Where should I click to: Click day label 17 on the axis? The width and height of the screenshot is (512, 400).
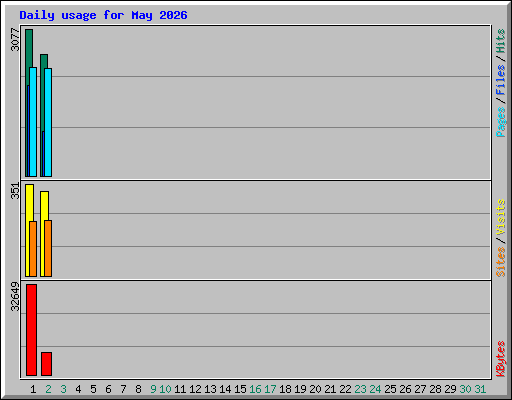tap(270, 389)
